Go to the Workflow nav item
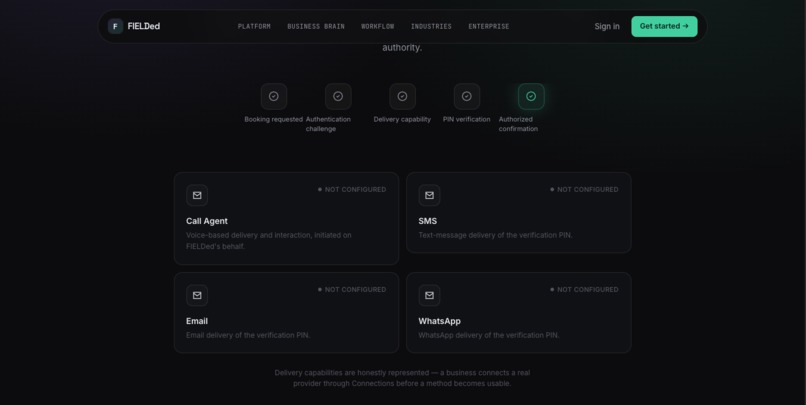This screenshot has height=405, width=806. pos(377,26)
